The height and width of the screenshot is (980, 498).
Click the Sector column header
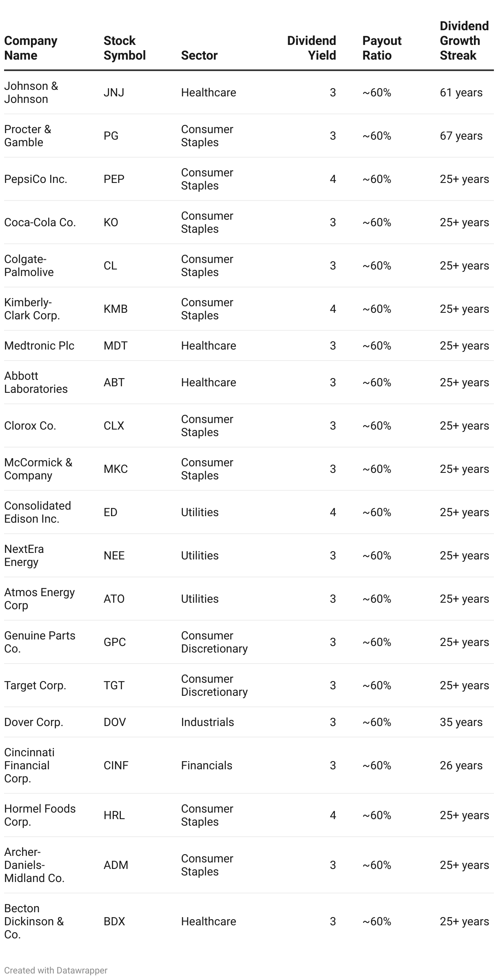[x=199, y=55]
